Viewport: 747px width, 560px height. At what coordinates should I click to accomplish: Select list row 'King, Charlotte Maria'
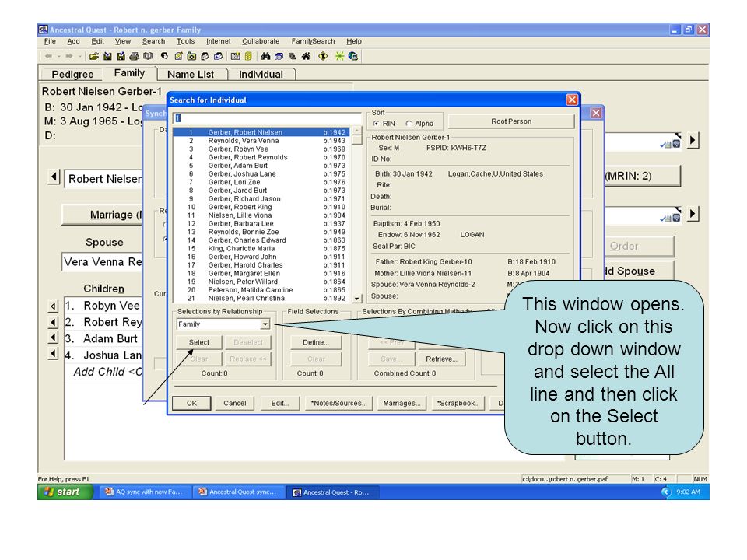(x=261, y=249)
